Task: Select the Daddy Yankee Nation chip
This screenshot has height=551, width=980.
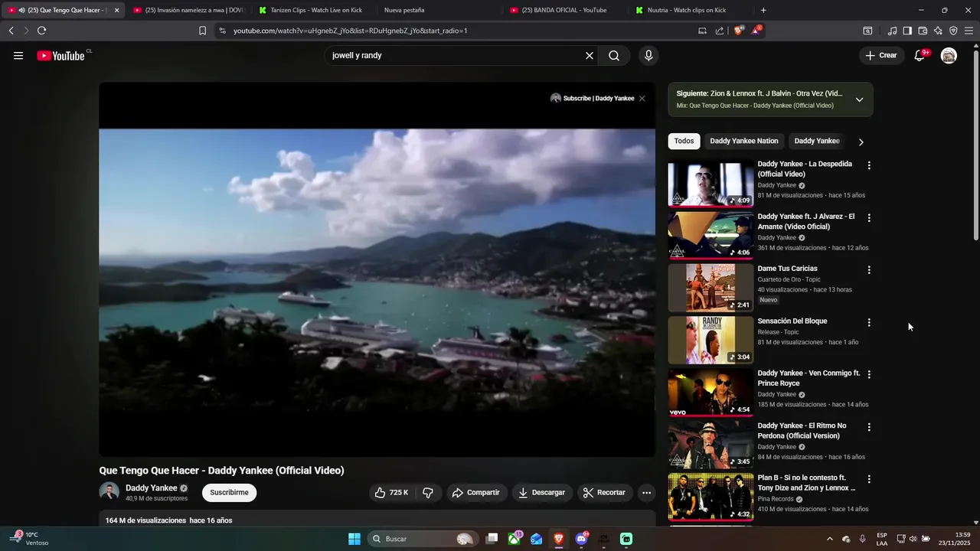Action: 743,141
